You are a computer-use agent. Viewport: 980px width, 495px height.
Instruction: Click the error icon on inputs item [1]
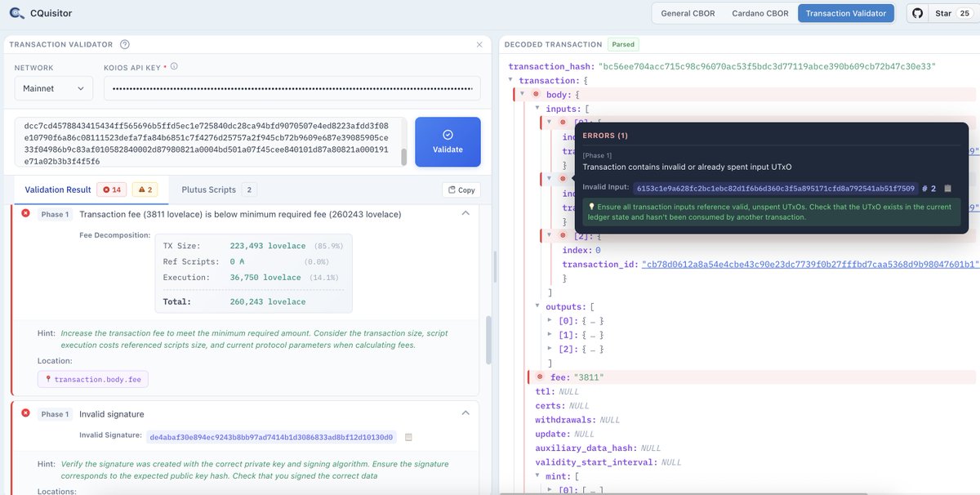[x=562, y=178]
